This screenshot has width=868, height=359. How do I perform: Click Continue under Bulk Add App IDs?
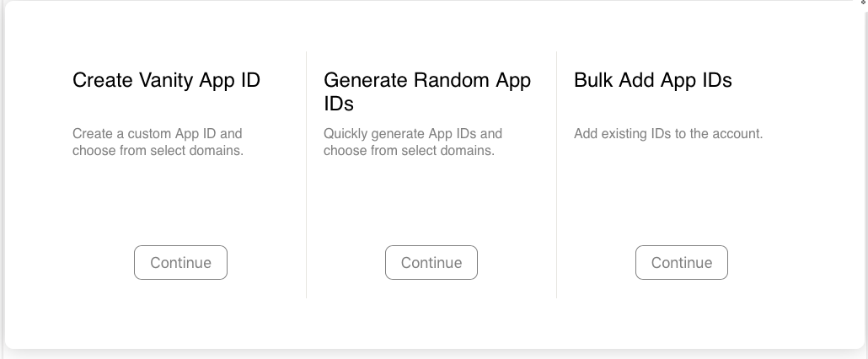[681, 262]
